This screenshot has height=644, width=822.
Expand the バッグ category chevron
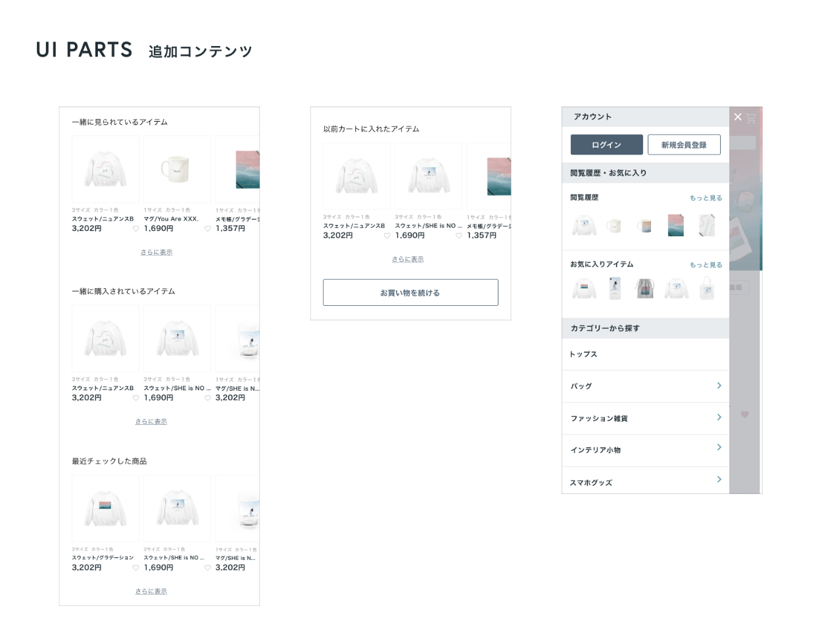click(719, 385)
